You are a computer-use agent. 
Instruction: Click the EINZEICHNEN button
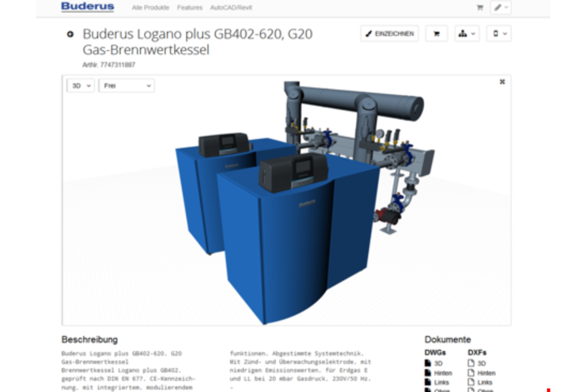click(389, 34)
